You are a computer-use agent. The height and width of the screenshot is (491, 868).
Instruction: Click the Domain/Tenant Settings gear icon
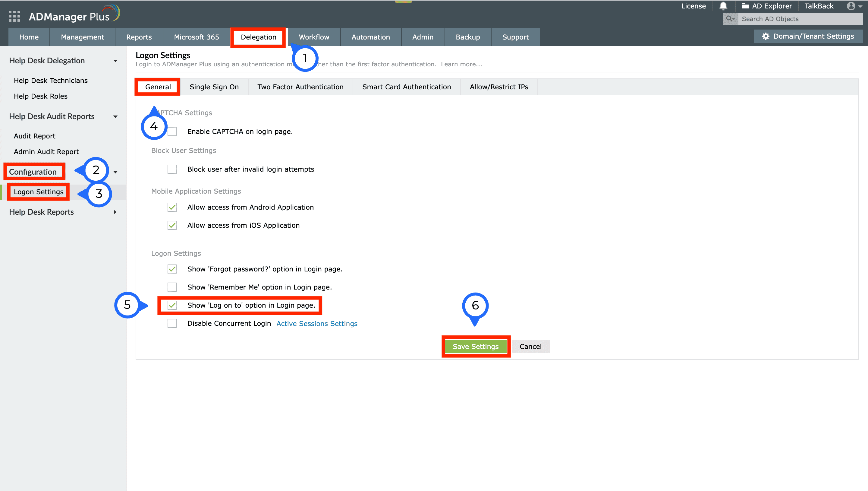click(766, 36)
